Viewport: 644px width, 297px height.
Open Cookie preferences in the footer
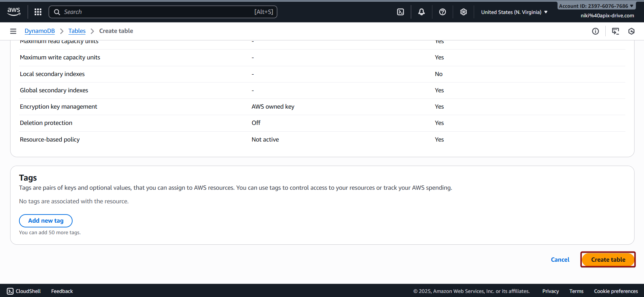pos(616,291)
